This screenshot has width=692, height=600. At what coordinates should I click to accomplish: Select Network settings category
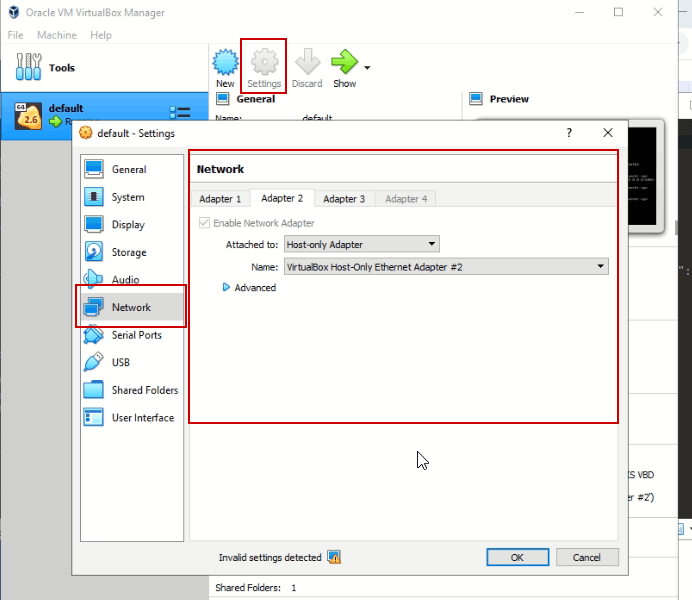pyautogui.click(x=132, y=307)
